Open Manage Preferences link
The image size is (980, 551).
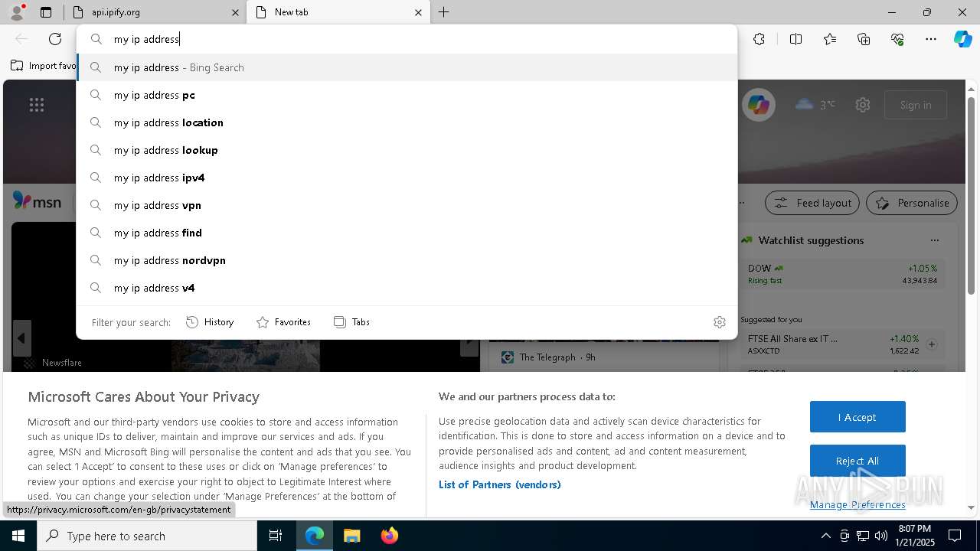[x=857, y=504]
